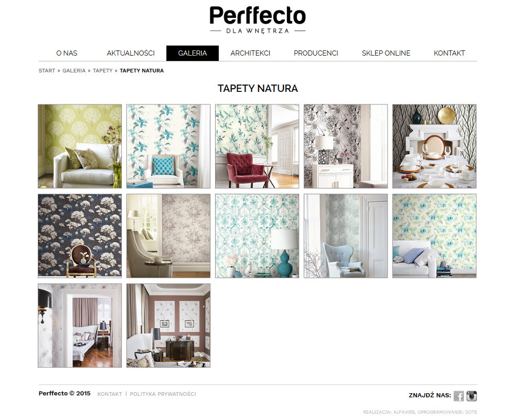
Task: Open the black branches dining table thumbnail
Action: click(434, 146)
